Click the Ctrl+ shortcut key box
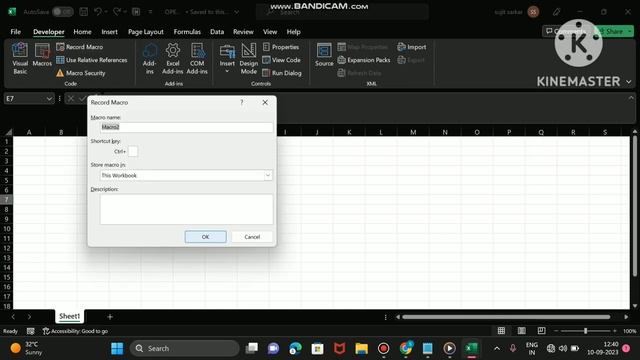The height and width of the screenshot is (360, 640). point(133,151)
